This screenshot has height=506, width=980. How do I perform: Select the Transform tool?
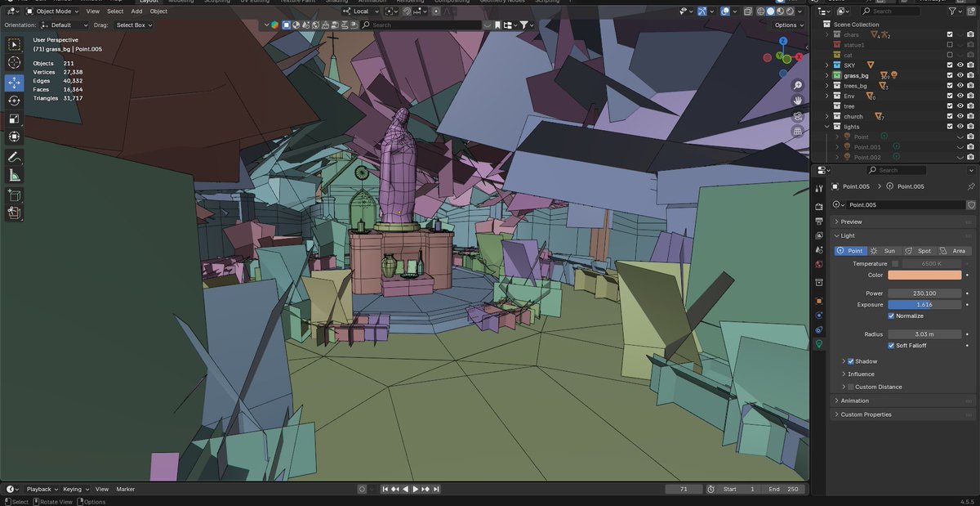(14, 137)
